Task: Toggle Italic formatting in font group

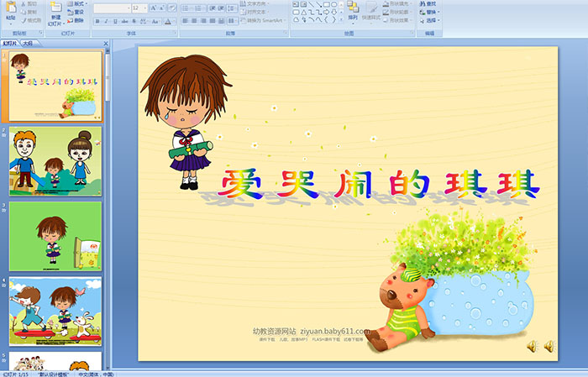Action: (x=107, y=21)
